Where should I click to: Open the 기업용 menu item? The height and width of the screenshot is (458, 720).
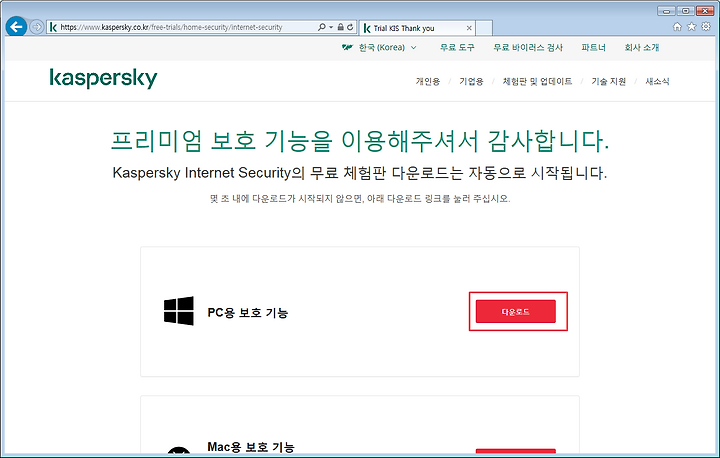[x=471, y=81]
